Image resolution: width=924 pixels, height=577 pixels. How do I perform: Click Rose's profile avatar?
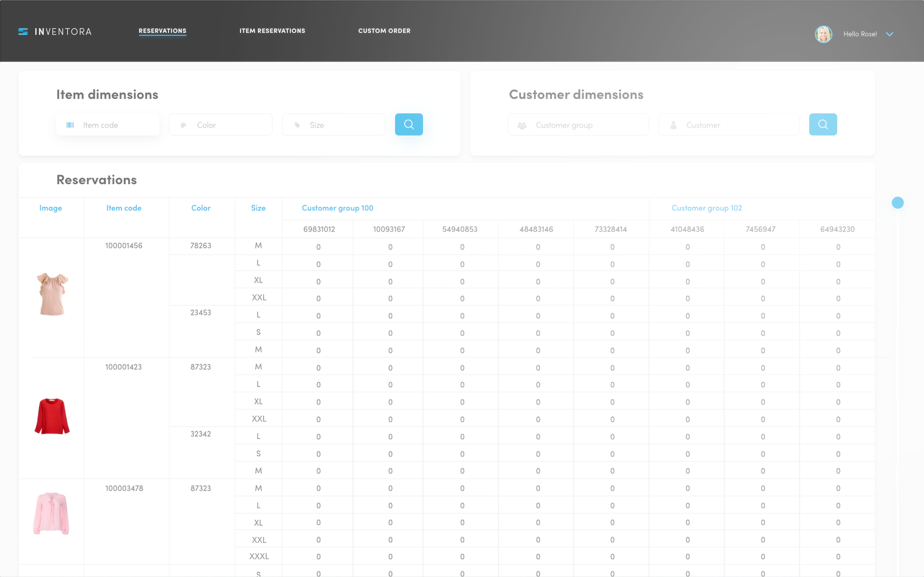pos(823,34)
